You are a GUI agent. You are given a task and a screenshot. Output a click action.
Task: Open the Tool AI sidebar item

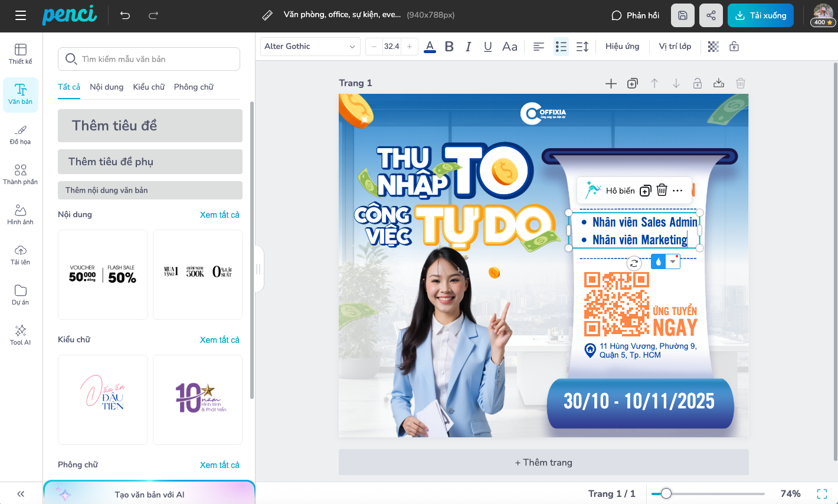[x=21, y=335]
